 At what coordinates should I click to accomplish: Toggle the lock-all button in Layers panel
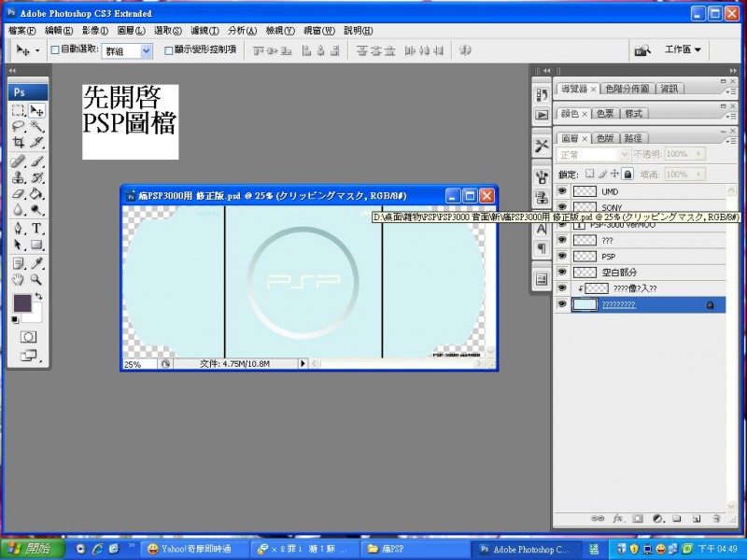[x=627, y=174]
